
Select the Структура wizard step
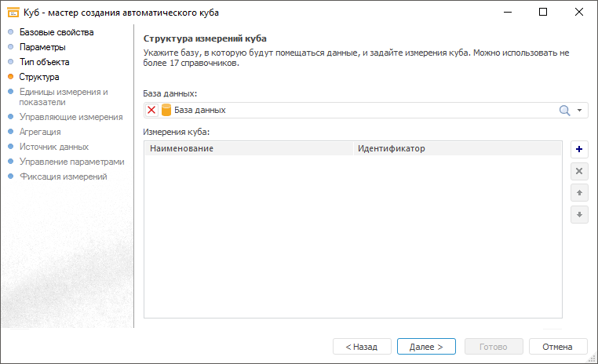(39, 77)
